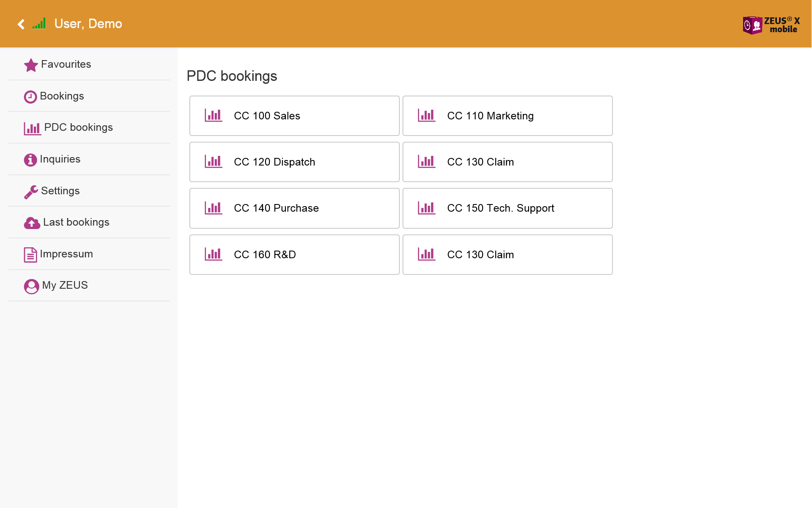Click the Inquiries info icon

point(30,160)
